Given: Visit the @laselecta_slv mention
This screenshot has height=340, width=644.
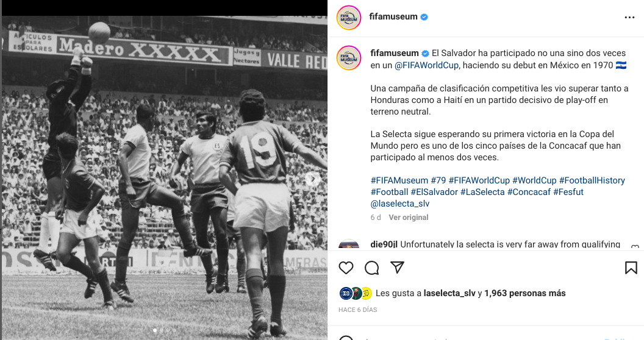Looking at the screenshot, I should [399, 204].
